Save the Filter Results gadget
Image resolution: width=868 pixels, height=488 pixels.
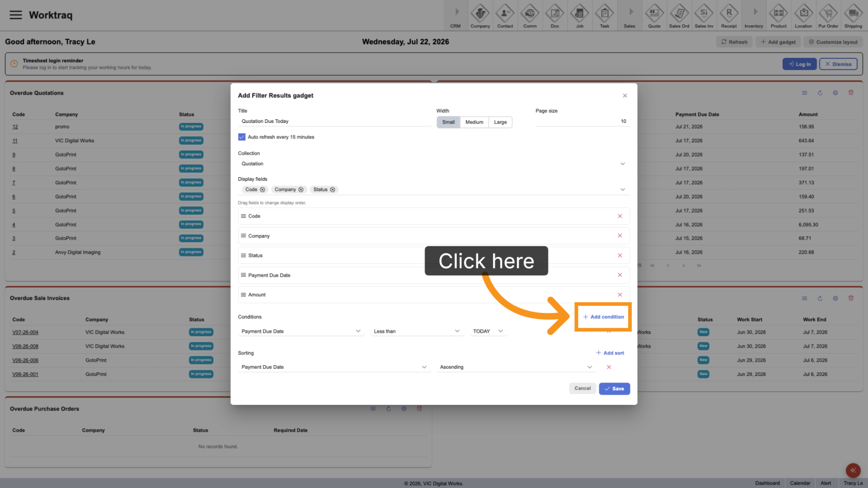tap(614, 389)
